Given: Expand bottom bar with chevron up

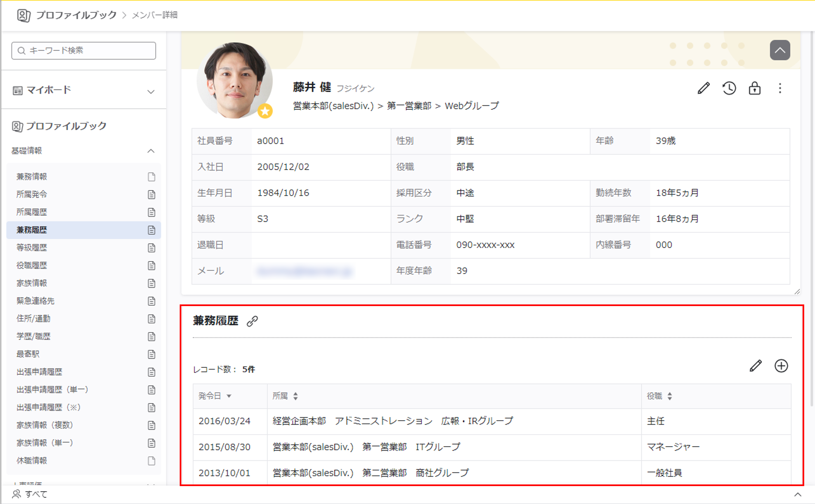Looking at the screenshot, I should pyautogui.click(x=798, y=494).
